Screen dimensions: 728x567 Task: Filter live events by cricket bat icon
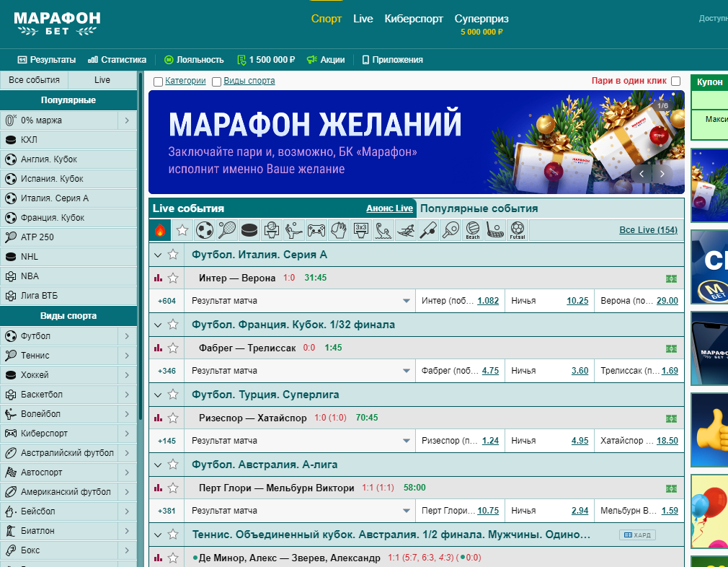(x=427, y=230)
